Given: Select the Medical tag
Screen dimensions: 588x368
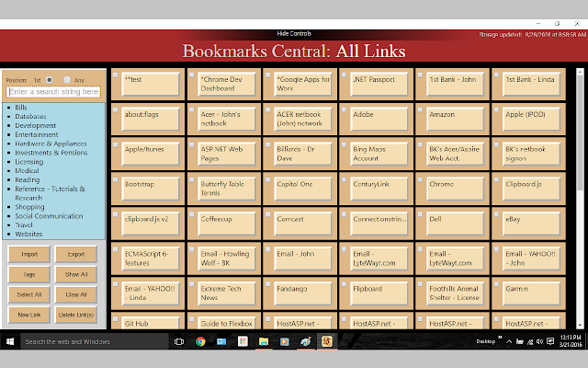Looking at the screenshot, I should pos(27,170).
